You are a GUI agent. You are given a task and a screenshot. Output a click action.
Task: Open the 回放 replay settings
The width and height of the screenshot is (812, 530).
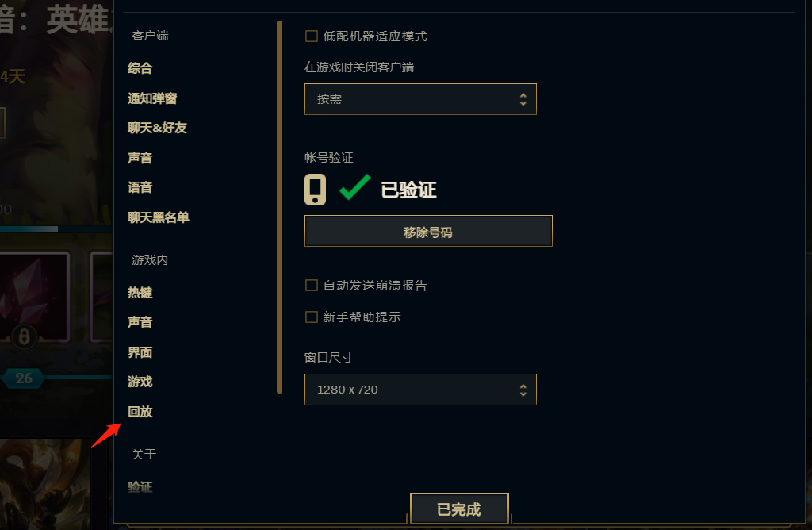(x=140, y=412)
